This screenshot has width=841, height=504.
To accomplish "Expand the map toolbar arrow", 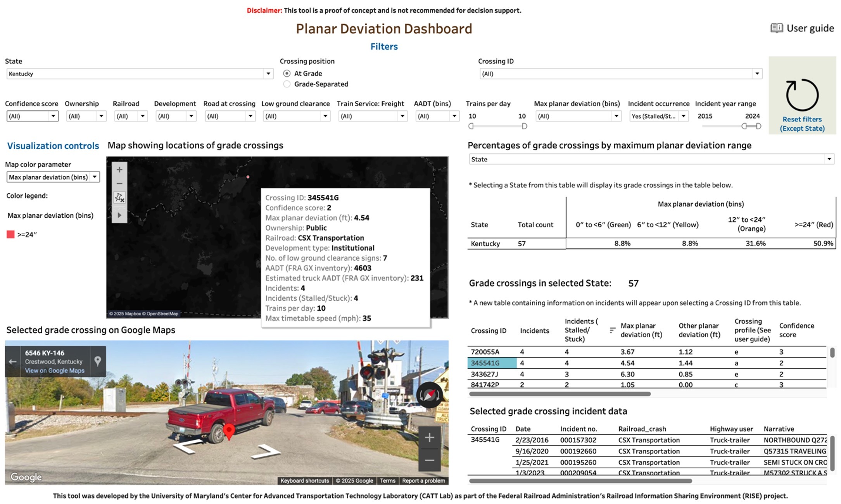I will (119, 215).
